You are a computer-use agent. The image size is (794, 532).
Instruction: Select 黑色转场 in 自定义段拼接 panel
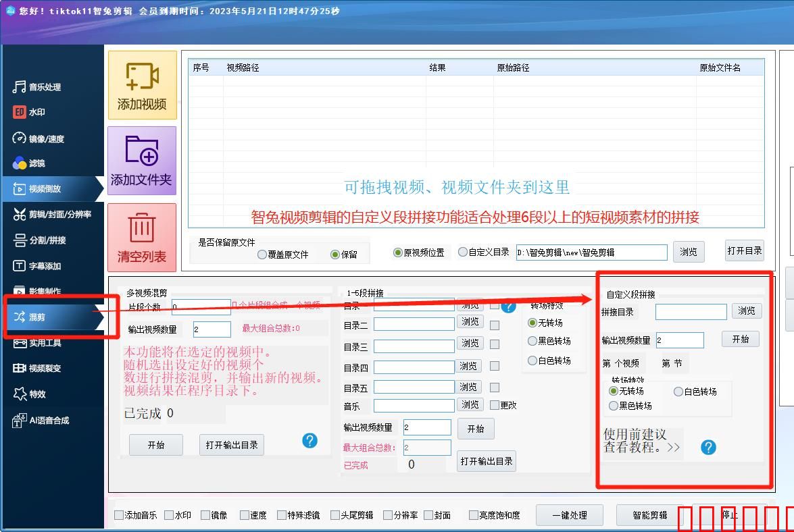pos(630,406)
